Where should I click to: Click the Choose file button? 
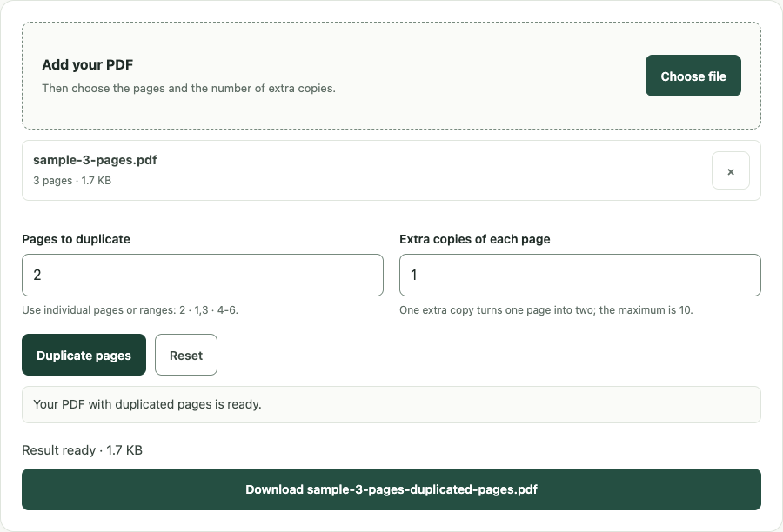click(x=693, y=76)
